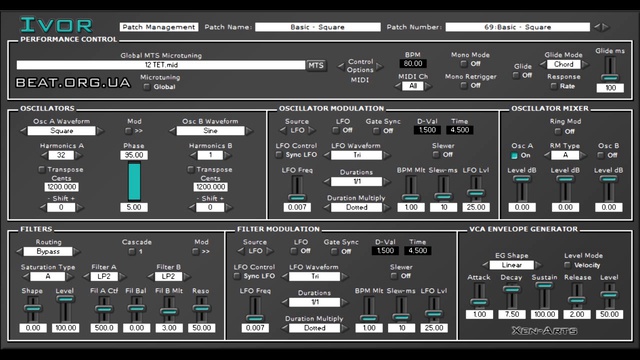Open oscillator Durations 1/1 selector

(x=357, y=182)
